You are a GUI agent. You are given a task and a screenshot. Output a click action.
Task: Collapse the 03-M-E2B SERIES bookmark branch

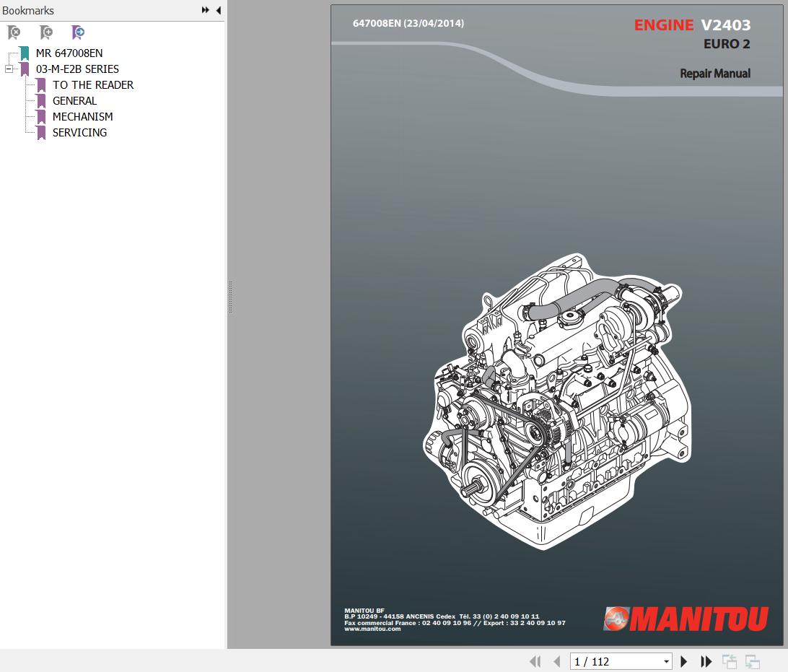[x=9, y=69]
